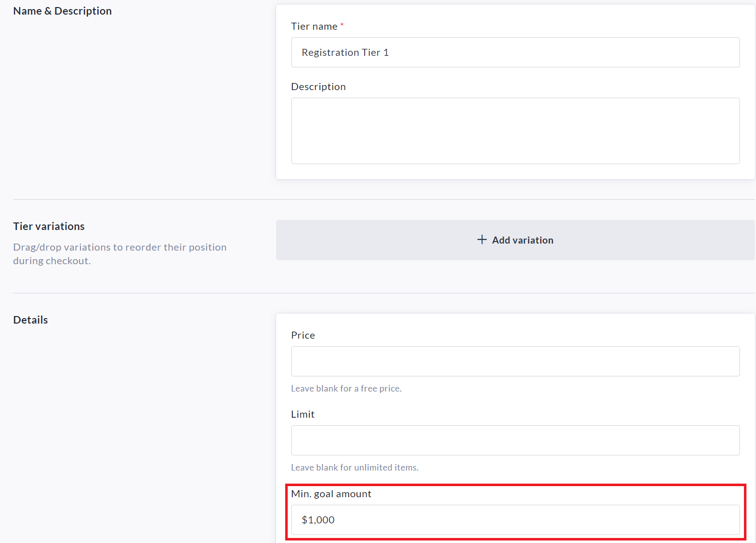Click the 'Leave blank for a free price' hint
756x543 pixels.
346,389
